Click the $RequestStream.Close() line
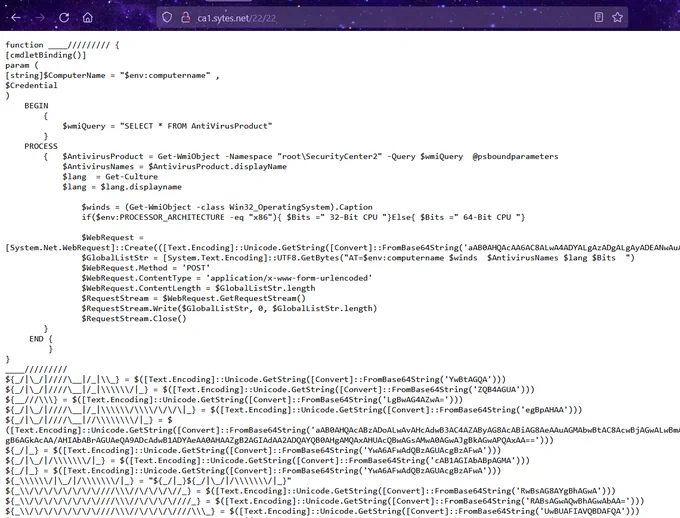Viewport: 680px width, 518px height. [134, 318]
